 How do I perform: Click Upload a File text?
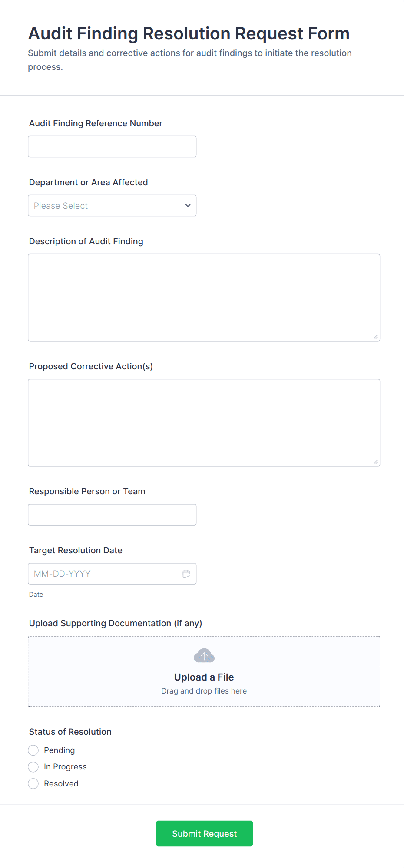pos(204,677)
